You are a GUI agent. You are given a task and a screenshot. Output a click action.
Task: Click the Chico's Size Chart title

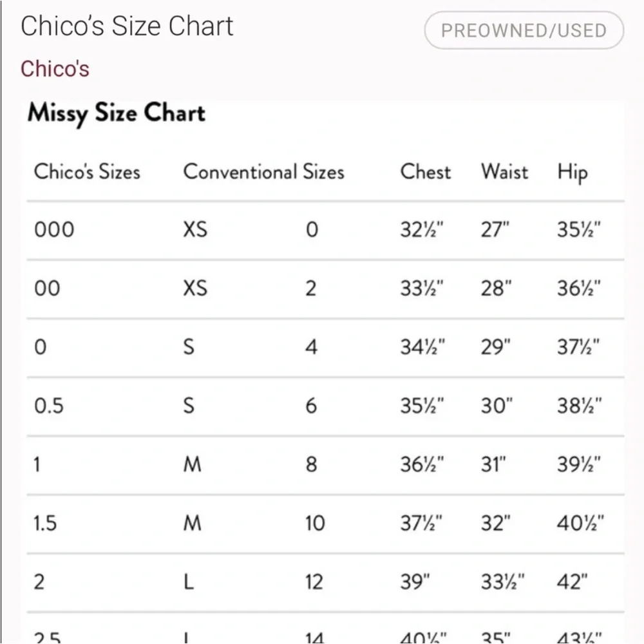pyautogui.click(x=127, y=26)
